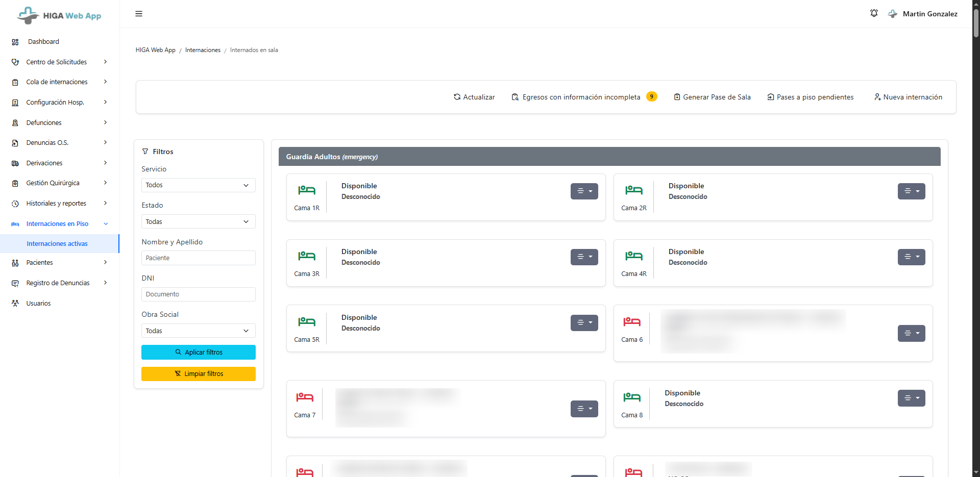Click the Centro de Solicitudes sidebar icon
The image size is (980, 477).
(x=15, y=62)
